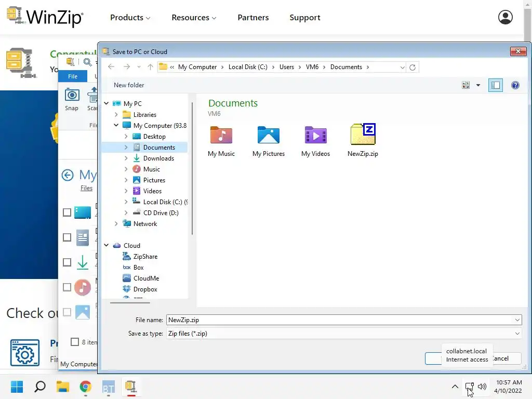Open the File name dropdown arrow
Image resolution: width=532 pixels, height=399 pixels.
click(517, 320)
